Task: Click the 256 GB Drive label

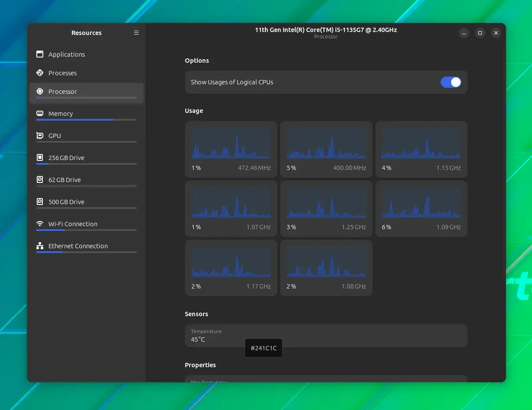Action: [x=66, y=158]
